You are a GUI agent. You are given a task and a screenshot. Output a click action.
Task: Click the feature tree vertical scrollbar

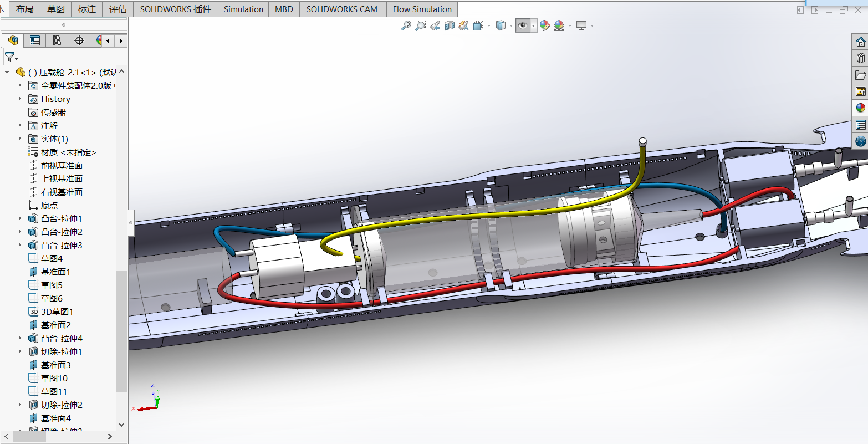(x=121, y=331)
